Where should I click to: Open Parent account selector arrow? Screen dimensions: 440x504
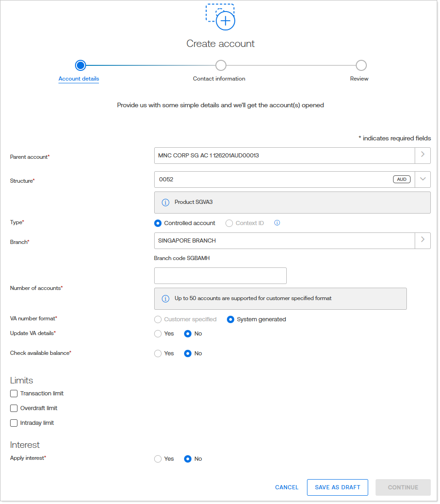point(423,155)
